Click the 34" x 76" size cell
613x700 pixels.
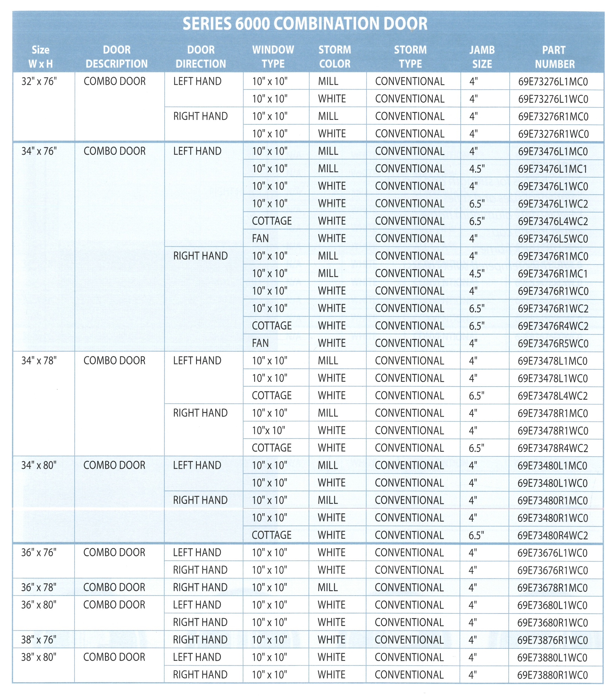point(39,151)
